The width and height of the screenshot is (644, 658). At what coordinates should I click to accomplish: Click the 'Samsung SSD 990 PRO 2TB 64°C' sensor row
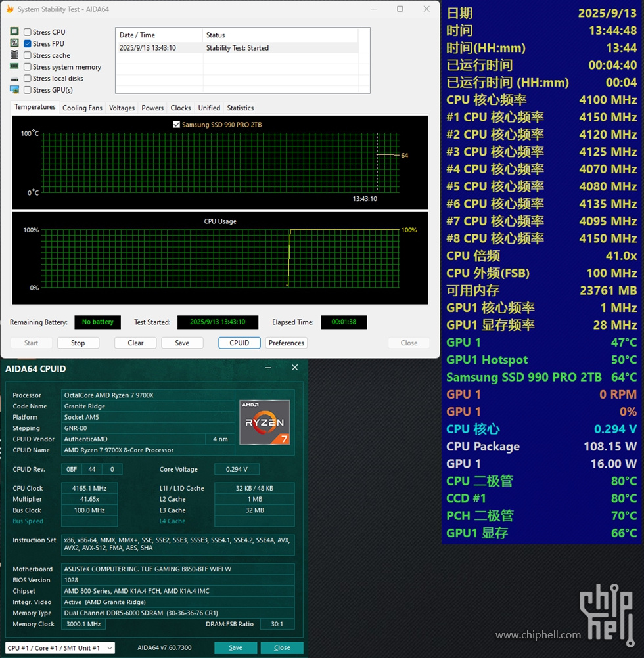pos(541,377)
